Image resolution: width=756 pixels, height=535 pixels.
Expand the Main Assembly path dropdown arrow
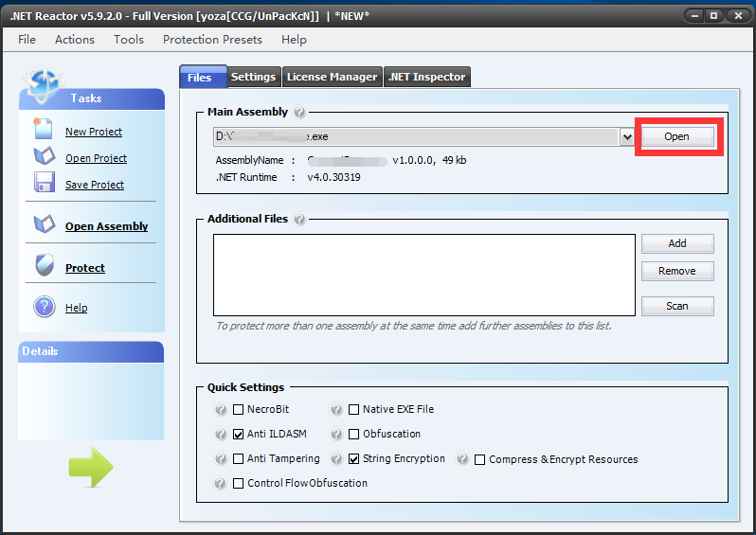627,137
